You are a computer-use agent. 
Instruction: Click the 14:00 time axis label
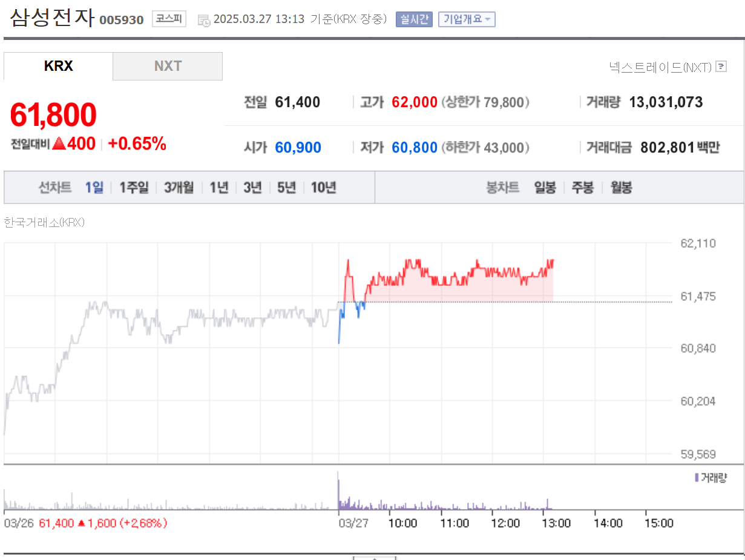tap(608, 523)
